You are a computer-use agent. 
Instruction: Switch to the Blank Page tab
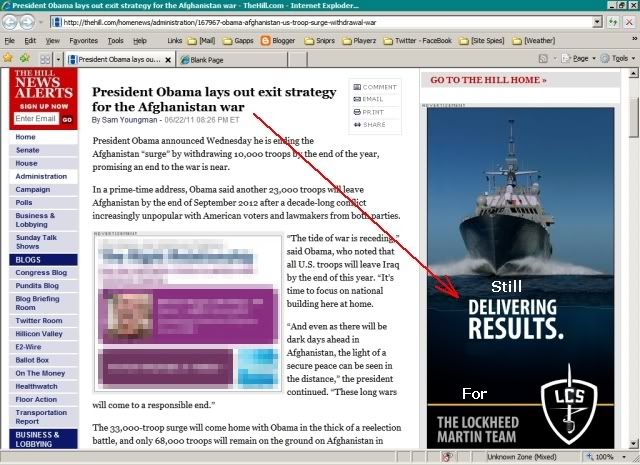[x=232, y=60]
